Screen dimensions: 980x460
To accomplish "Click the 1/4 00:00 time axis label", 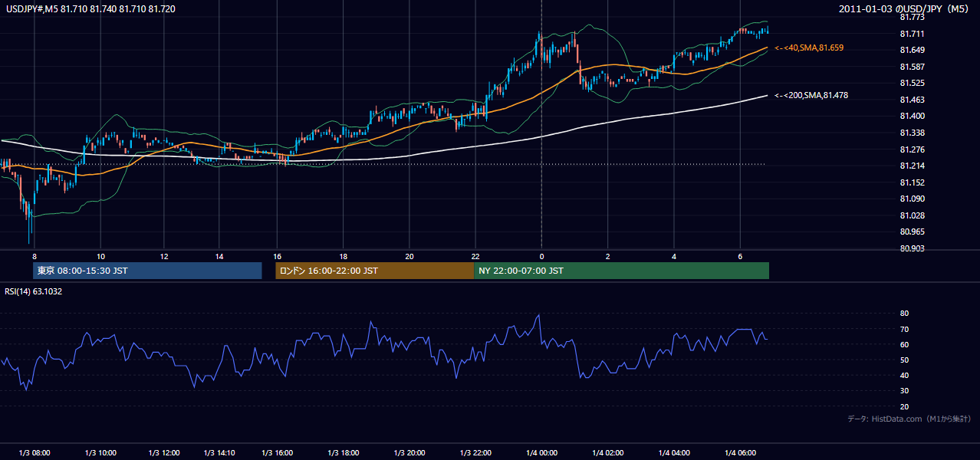I will pos(541,452).
